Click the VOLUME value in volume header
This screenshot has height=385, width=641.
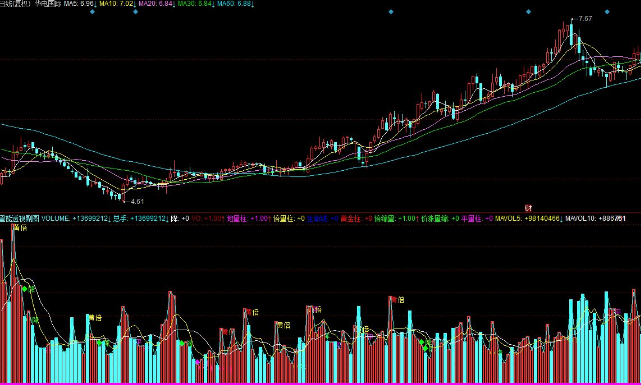(75, 219)
